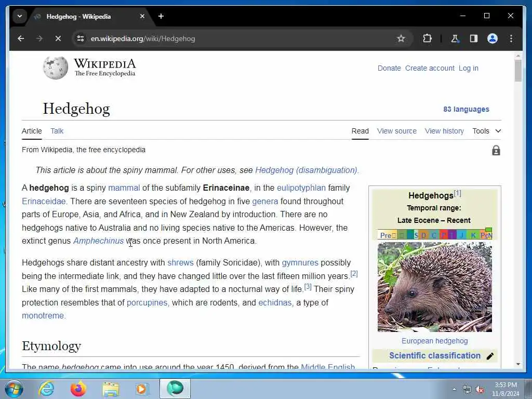Show hidden system tray icons
The height and width of the screenshot is (399, 532).
(454, 390)
